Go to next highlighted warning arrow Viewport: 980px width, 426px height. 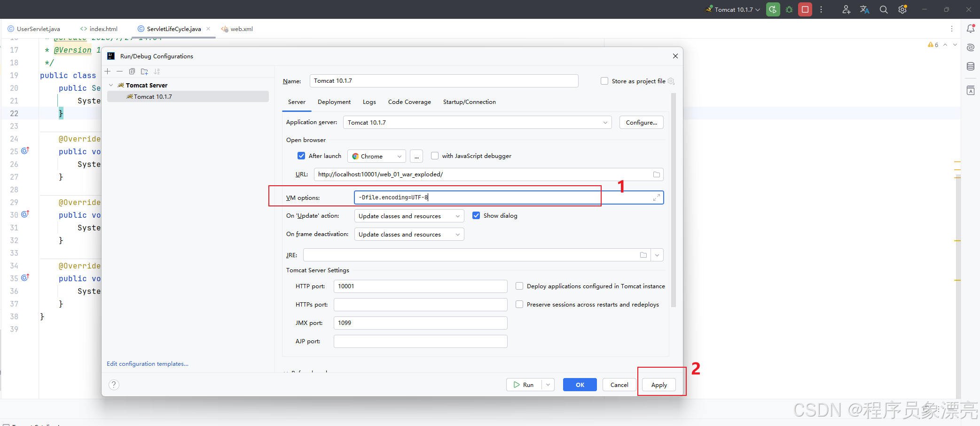coord(955,45)
